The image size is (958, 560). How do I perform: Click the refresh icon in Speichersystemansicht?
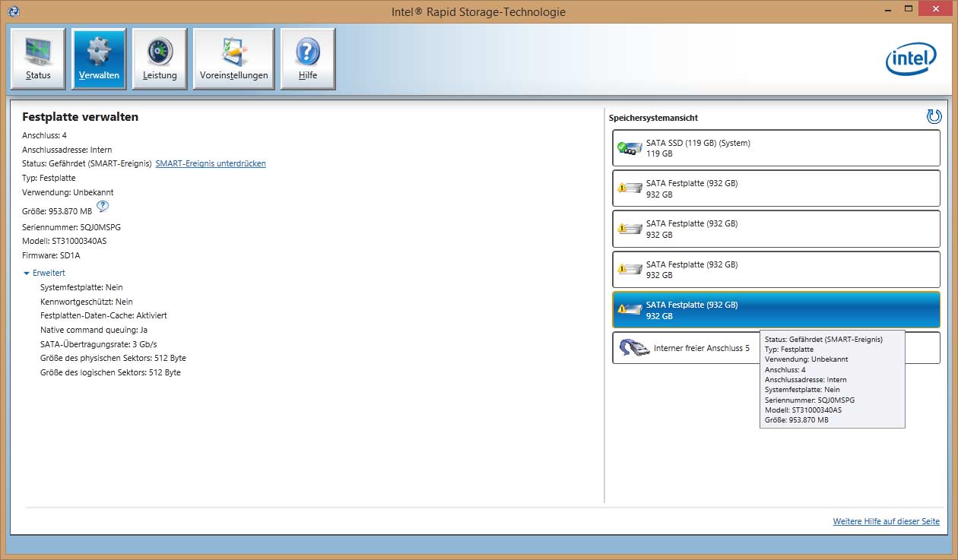pos(934,116)
